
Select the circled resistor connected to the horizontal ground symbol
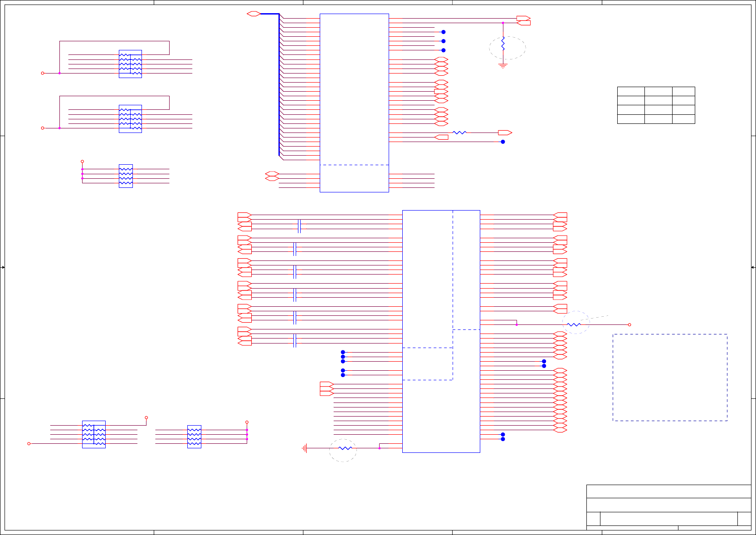click(345, 448)
